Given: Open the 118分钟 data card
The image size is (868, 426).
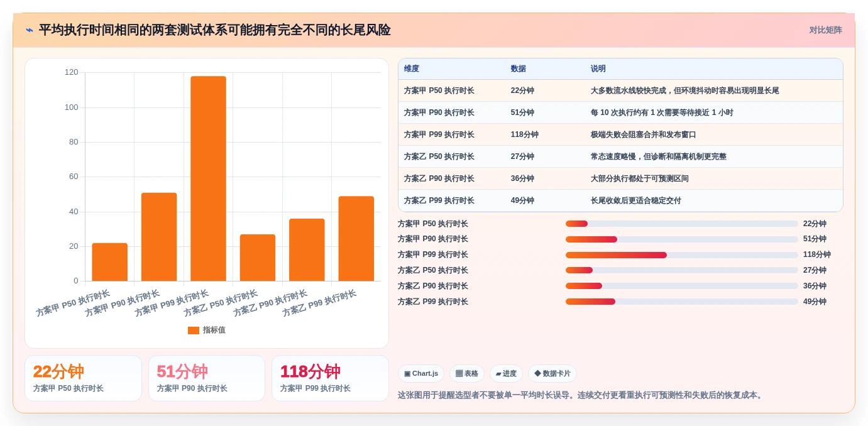Looking at the screenshot, I should [330, 378].
